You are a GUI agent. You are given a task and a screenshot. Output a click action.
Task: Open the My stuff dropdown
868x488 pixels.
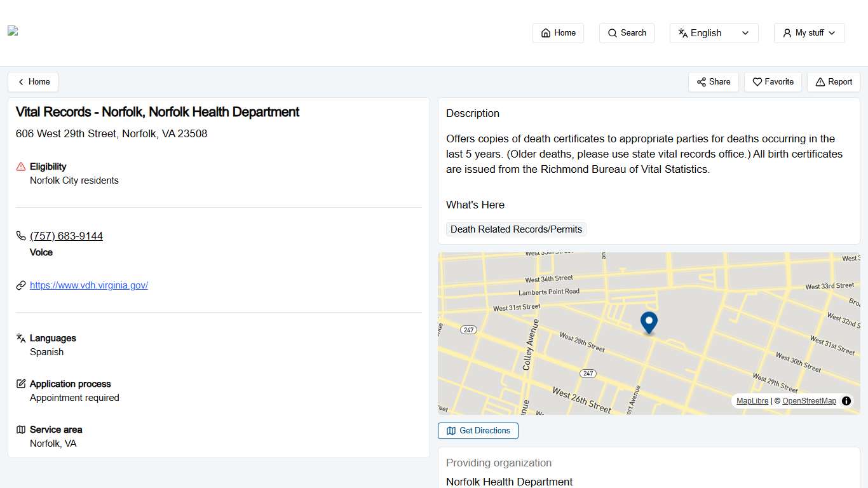809,32
